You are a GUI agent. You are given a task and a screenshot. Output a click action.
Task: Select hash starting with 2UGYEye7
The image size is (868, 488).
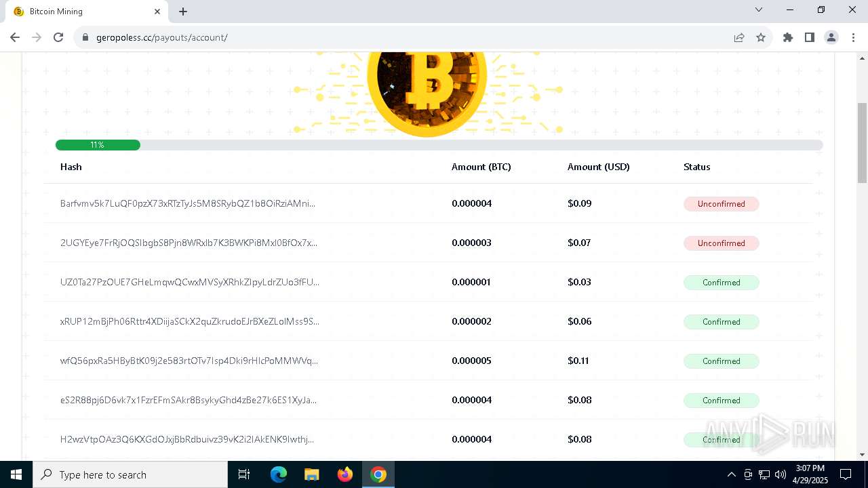[189, 243]
